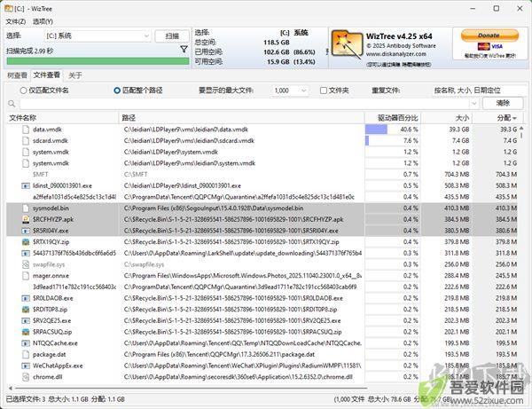The height and width of the screenshot is (409, 532).
Task: Select the $MFT file row
Action: click(x=262, y=175)
